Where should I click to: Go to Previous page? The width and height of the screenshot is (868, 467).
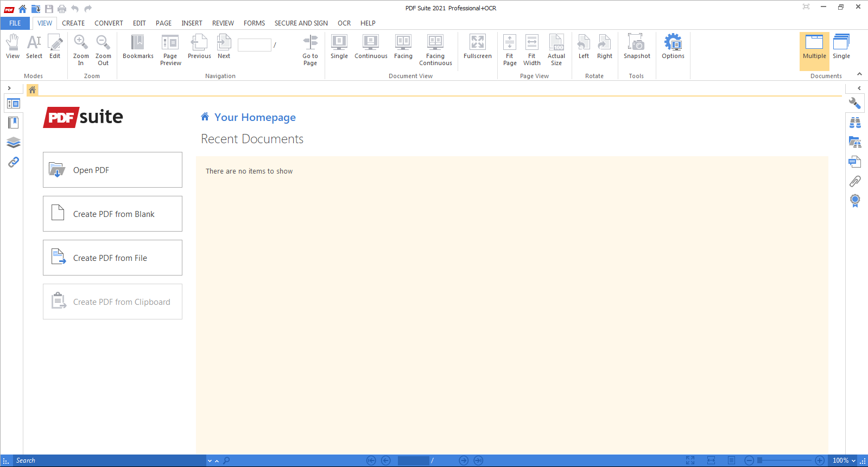[x=199, y=47]
